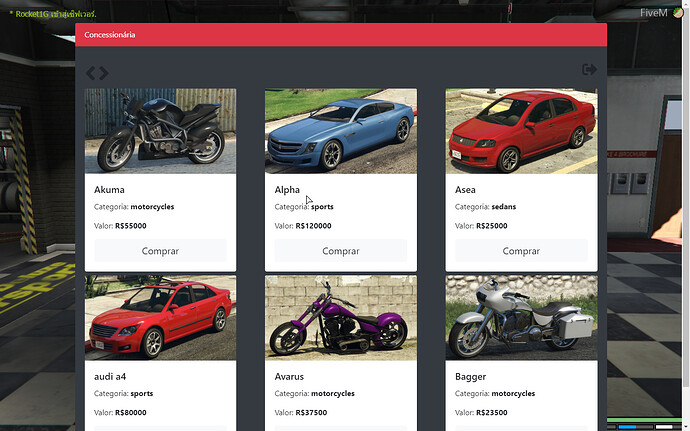The image size is (690, 431).
Task: Click the Akuma vehicle name
Action: pyautogui.click(x=109, y=190)
